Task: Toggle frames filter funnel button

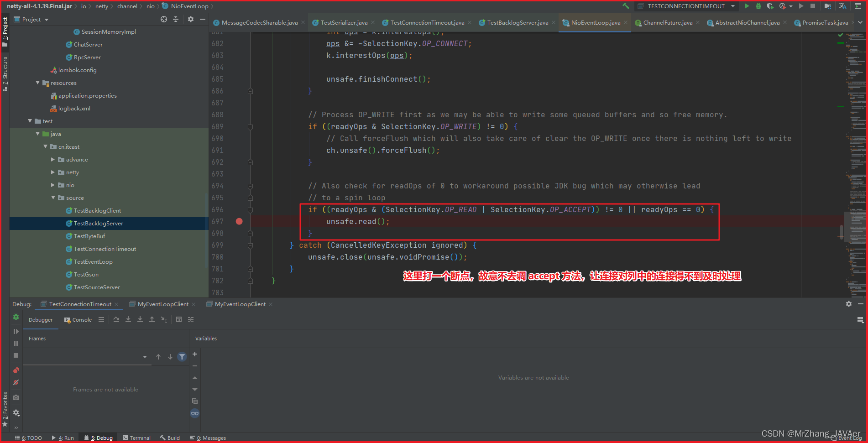Action: [182, 357]
